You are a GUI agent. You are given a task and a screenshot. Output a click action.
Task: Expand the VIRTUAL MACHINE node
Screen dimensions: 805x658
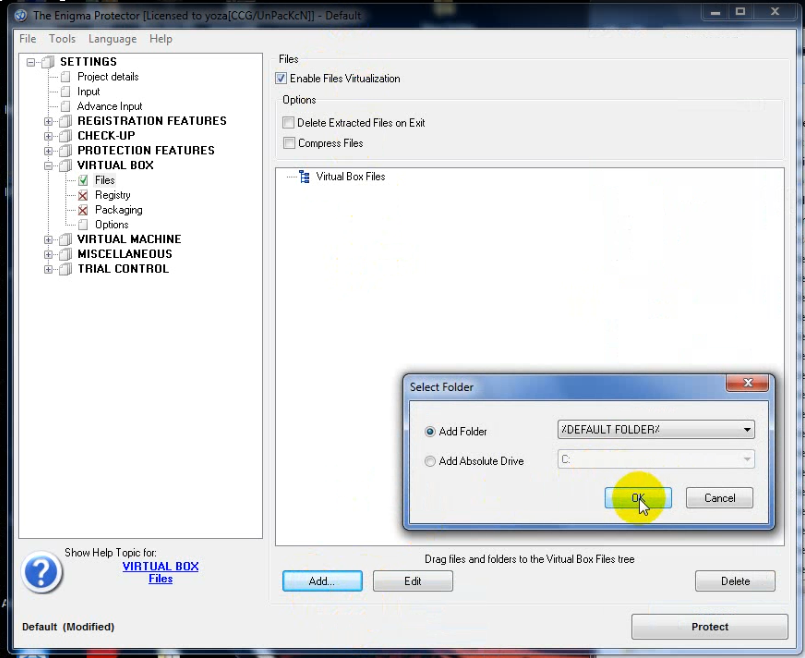click(x=48, y=240)
